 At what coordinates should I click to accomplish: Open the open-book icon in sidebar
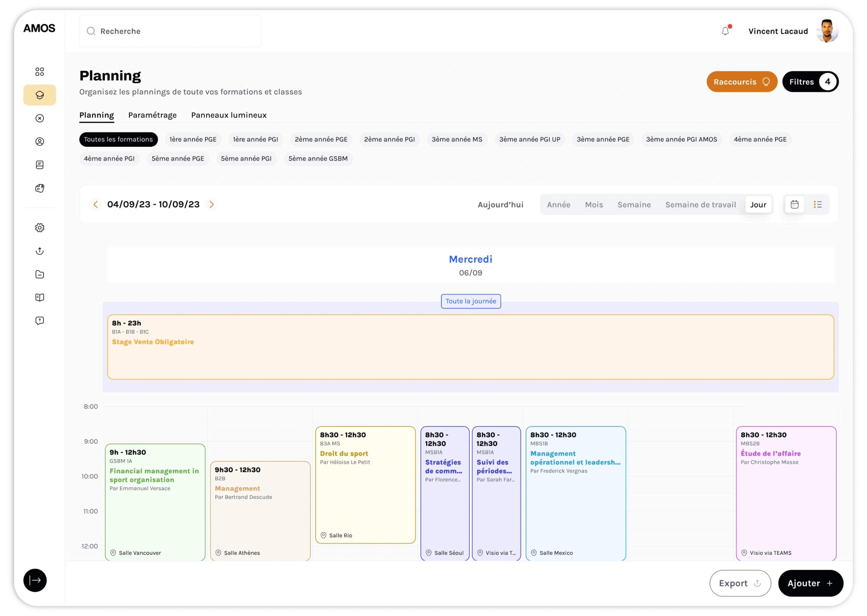39,297
